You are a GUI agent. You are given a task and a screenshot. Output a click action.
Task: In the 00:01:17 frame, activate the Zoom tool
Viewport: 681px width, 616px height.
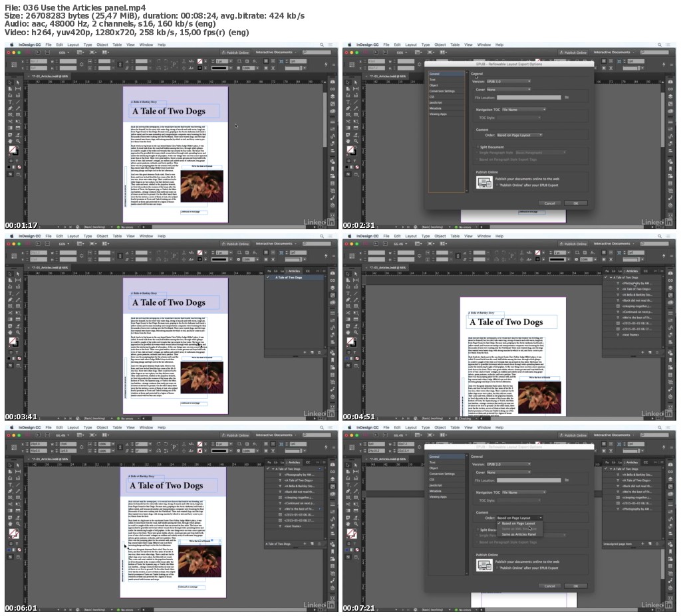tap(18, 141)
